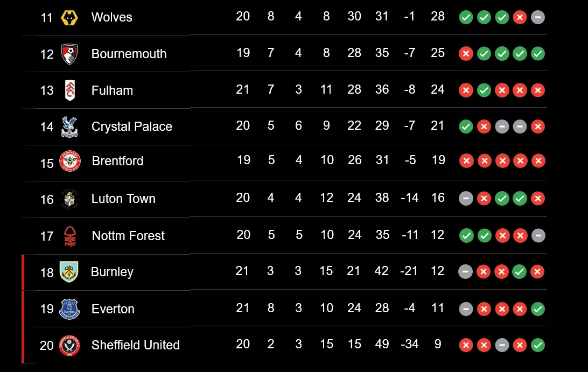Click Nottm Forest's points value 12
This screenshot has height=372, width=588.
click(437, 235)
